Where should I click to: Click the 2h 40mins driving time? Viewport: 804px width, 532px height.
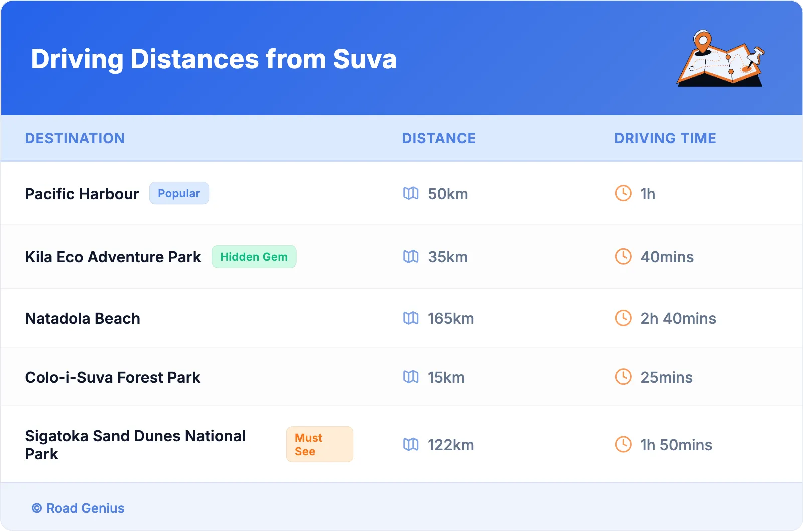click(678, 319)
